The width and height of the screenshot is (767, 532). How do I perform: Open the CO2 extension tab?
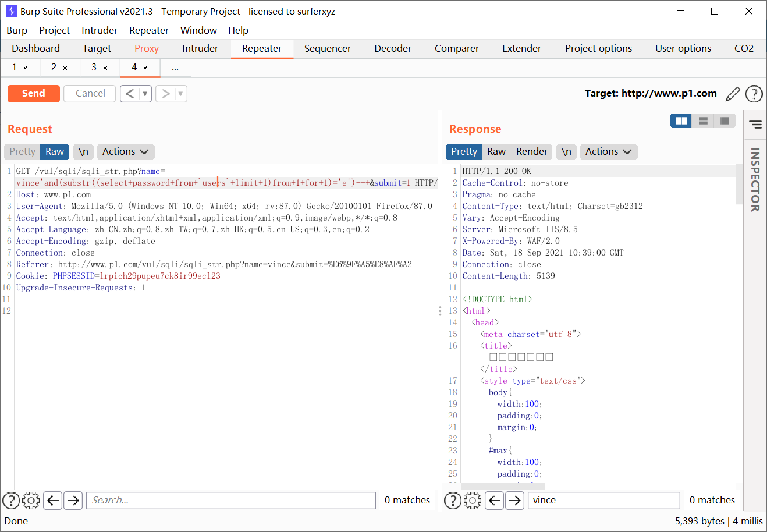(744, 48)
